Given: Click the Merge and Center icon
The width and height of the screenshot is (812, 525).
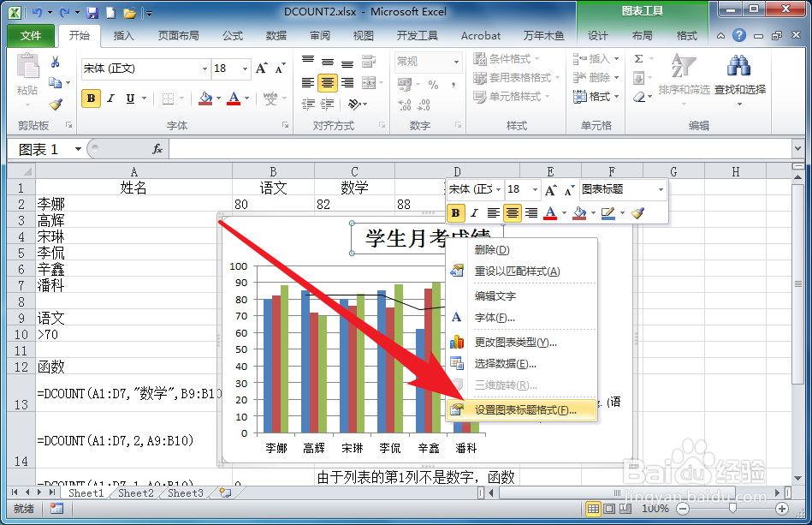Looking at the screenshot, I should (369, 83).
